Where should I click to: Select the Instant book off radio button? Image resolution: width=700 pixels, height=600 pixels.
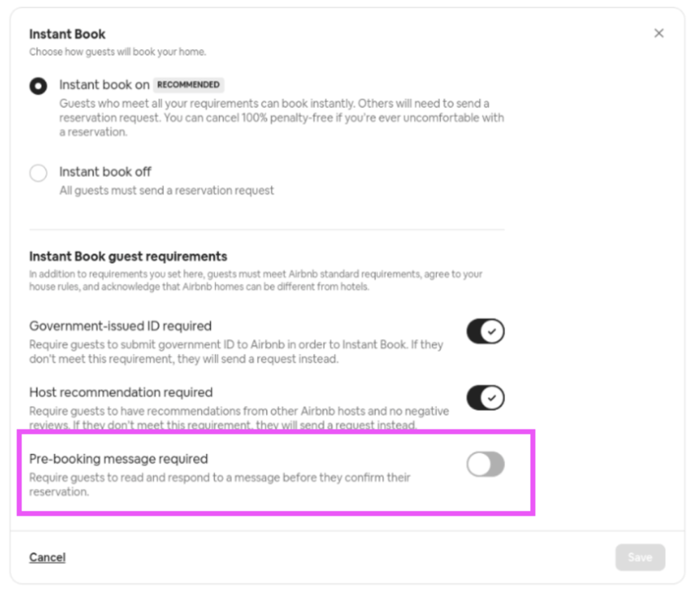tap(39, 173)
